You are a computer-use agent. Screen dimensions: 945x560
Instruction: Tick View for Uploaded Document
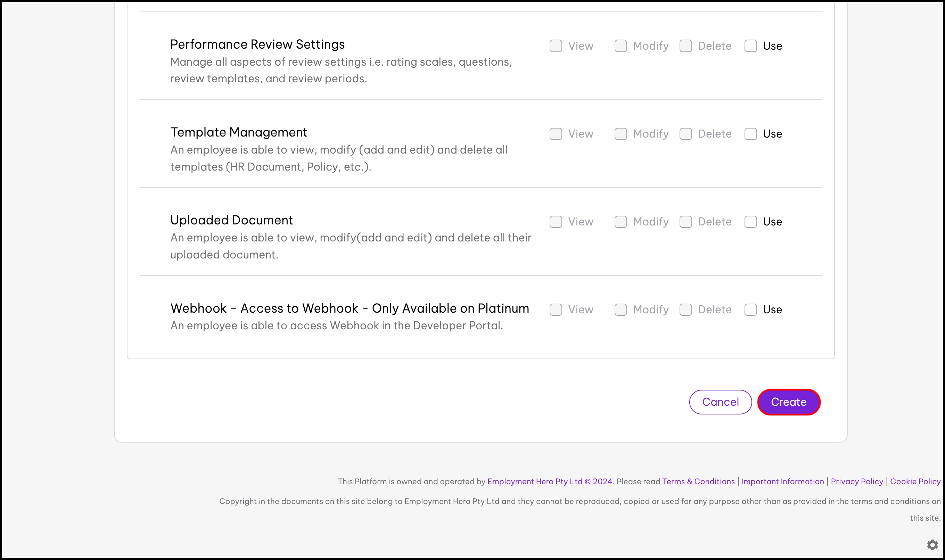click(556, 222)
